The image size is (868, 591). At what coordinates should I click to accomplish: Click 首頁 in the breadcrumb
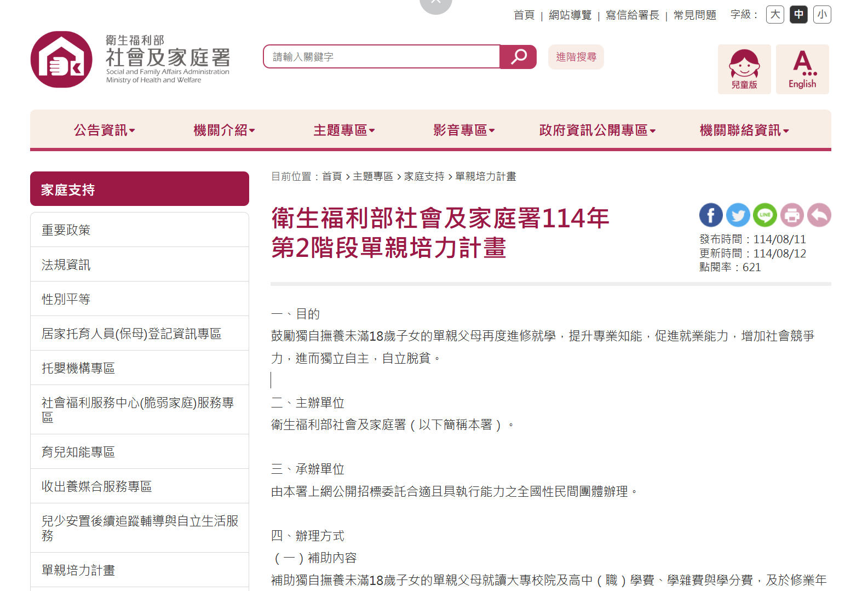(x=332, y=176)
